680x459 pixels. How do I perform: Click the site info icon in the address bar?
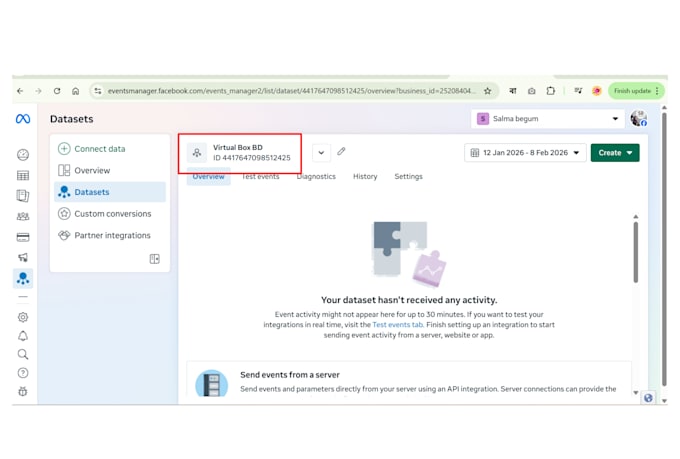[98, 91]
